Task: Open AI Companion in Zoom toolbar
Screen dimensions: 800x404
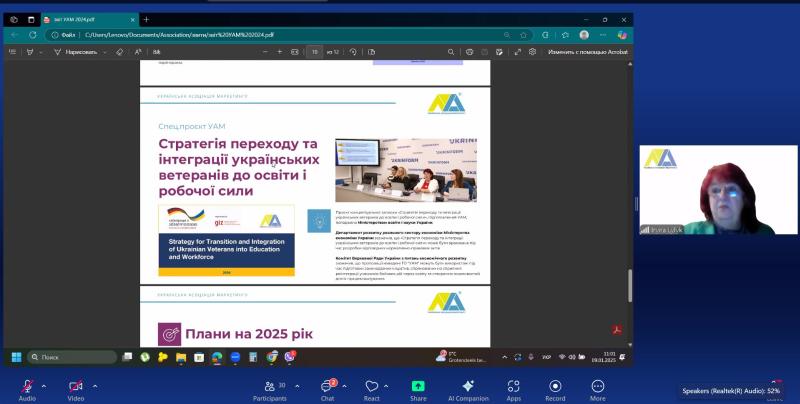Action: pos(468,386)
